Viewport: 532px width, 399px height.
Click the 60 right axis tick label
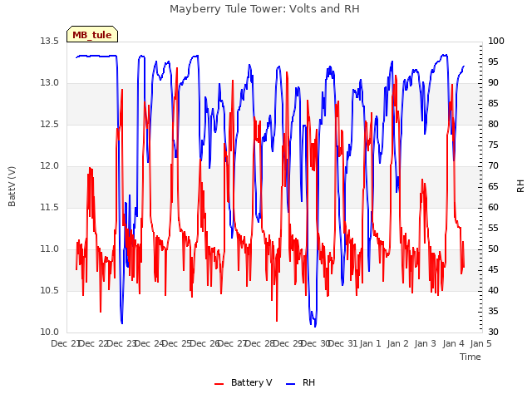493,208
